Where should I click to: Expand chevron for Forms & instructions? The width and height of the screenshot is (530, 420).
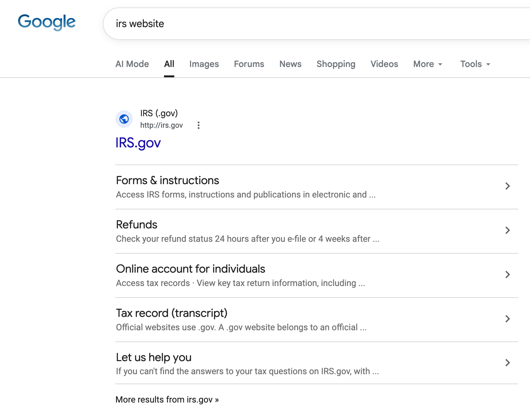pos(508,186)
